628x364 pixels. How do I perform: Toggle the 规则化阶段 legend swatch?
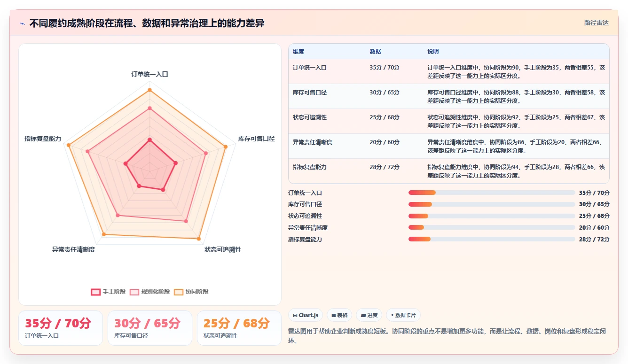pos(134,292)
